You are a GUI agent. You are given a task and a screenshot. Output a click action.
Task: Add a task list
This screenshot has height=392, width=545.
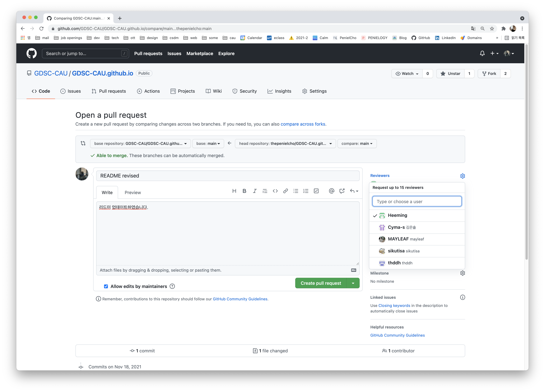click(x=316, y=191)
